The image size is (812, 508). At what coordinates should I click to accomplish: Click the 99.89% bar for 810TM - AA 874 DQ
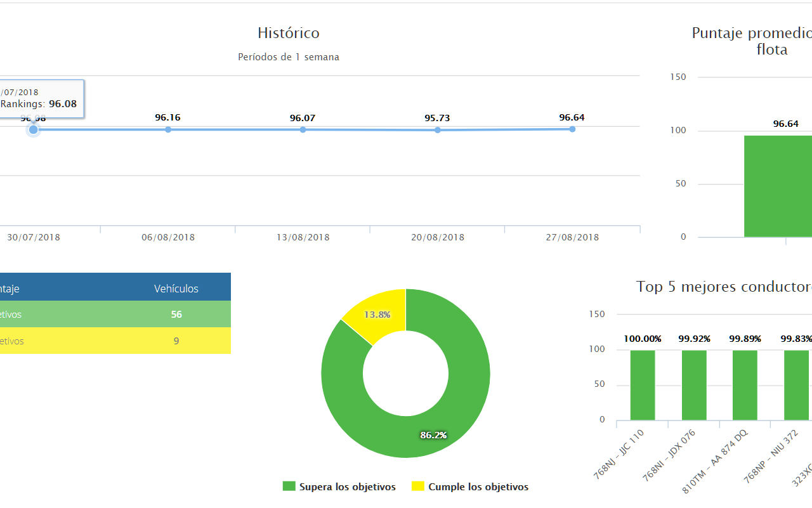[745, 384]
